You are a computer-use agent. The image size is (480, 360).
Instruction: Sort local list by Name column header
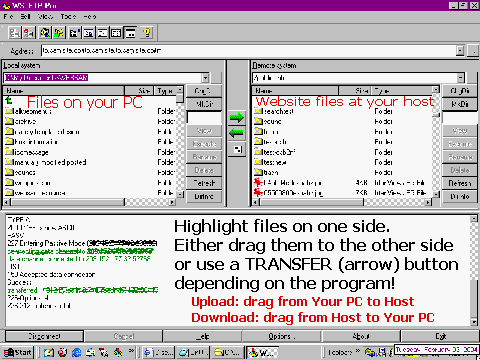64,91
